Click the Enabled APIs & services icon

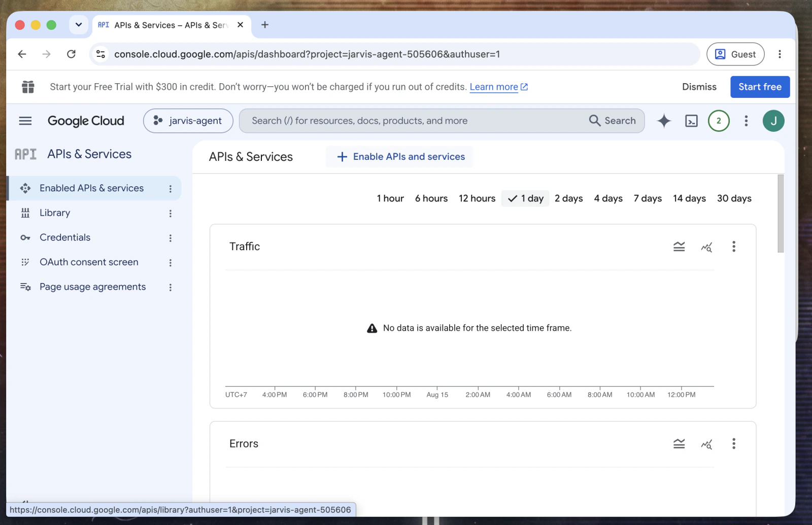[25, 188]
